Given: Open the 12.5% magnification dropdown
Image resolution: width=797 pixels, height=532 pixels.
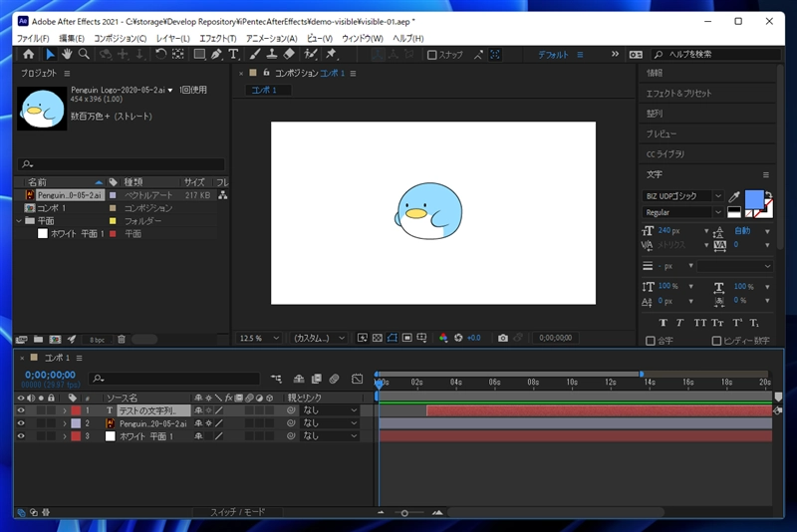Looking at the screenshot, I should point(259,338).
